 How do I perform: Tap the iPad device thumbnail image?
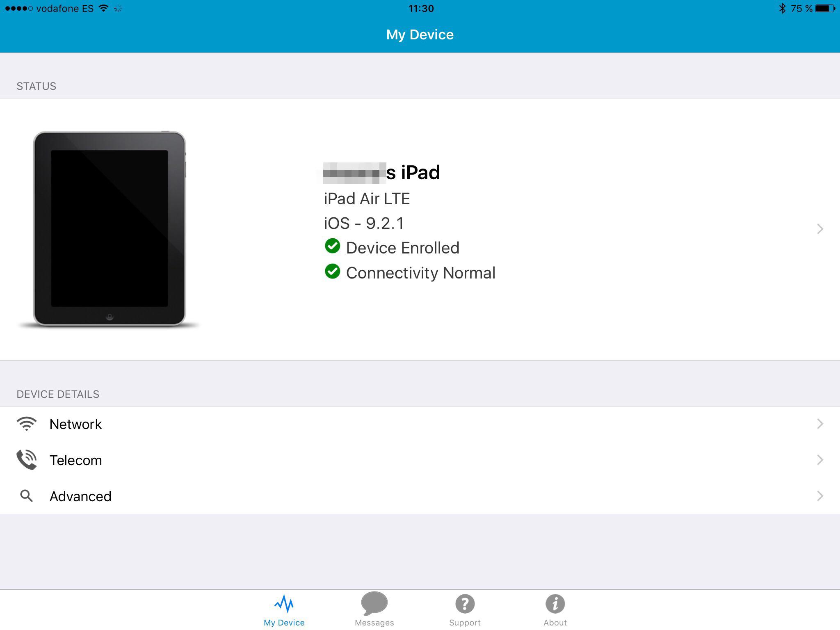pyautogui.click(x=109, y=229)
